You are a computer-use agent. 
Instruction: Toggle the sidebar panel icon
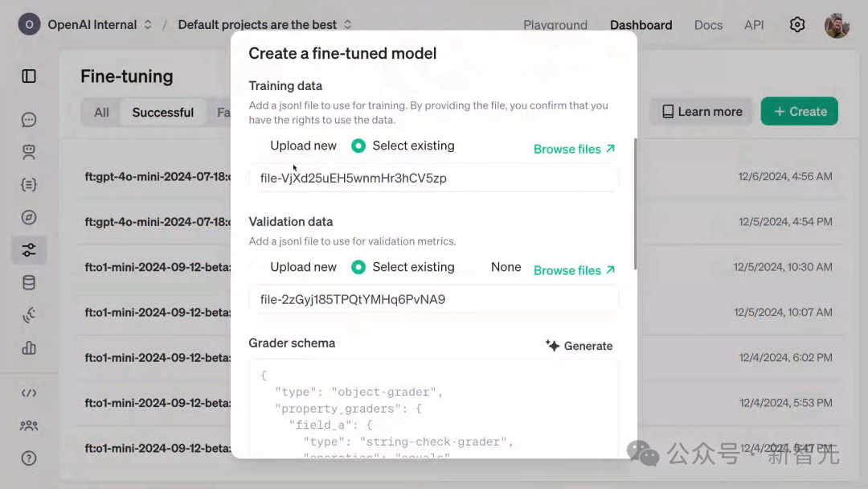tap(29, 76)
